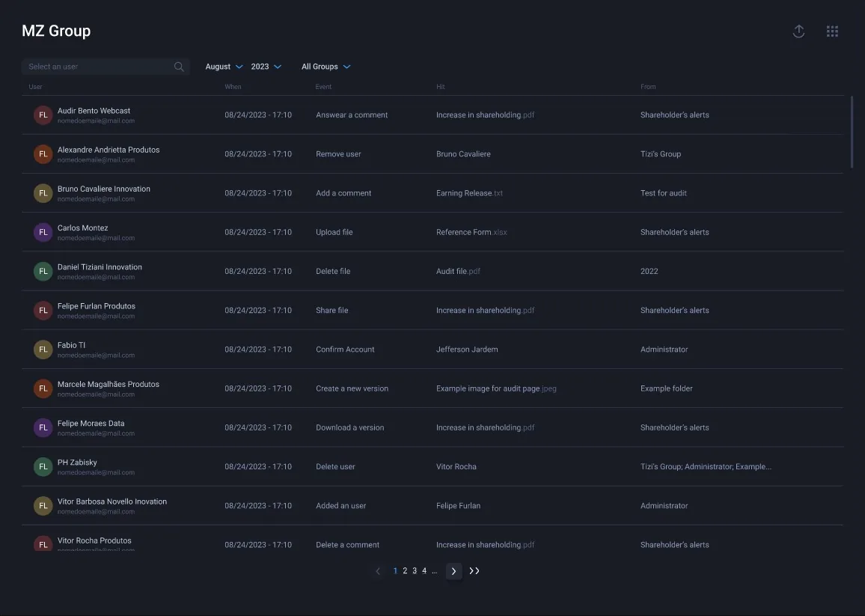This screenshot has width=865, height=616.
Task: Click PH Zabisky avatar
Action: click(x=43, y=467)
